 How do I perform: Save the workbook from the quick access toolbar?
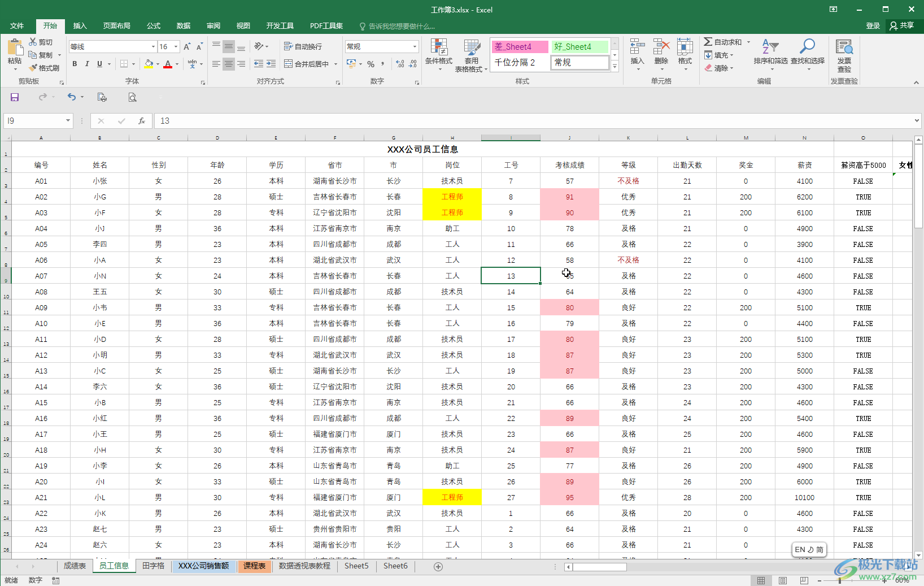pos(15,97)
